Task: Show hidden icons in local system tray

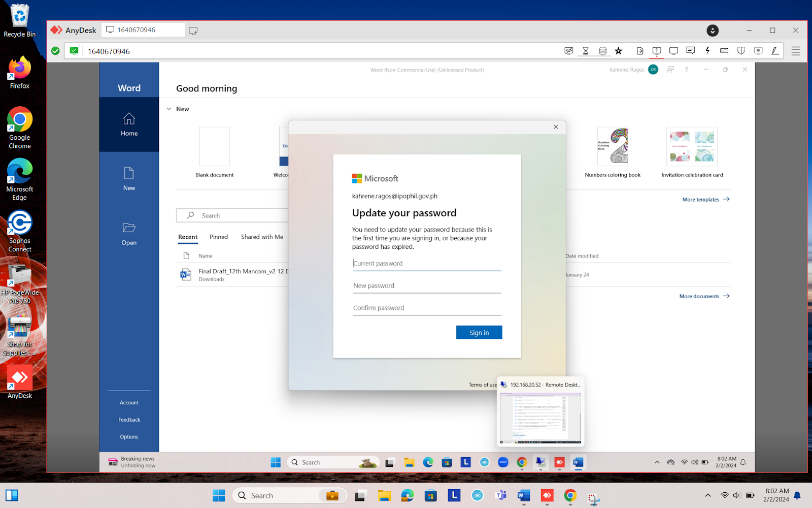Action: click(708, 495)
